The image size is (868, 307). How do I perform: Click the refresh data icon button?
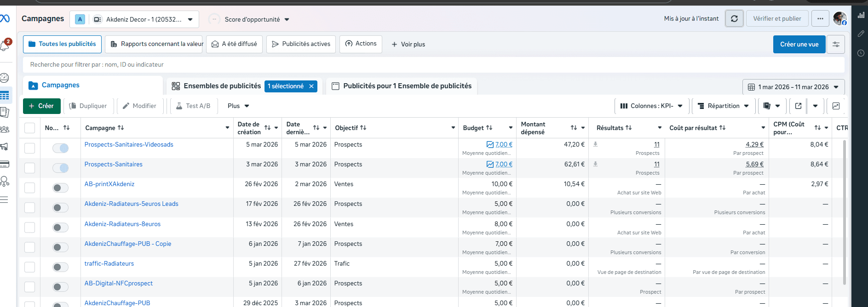734,19
